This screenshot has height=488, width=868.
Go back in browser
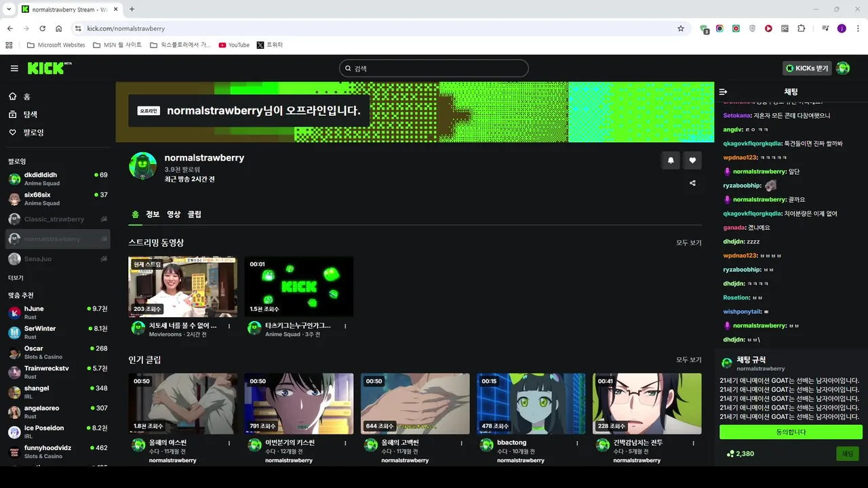point(9,28)
